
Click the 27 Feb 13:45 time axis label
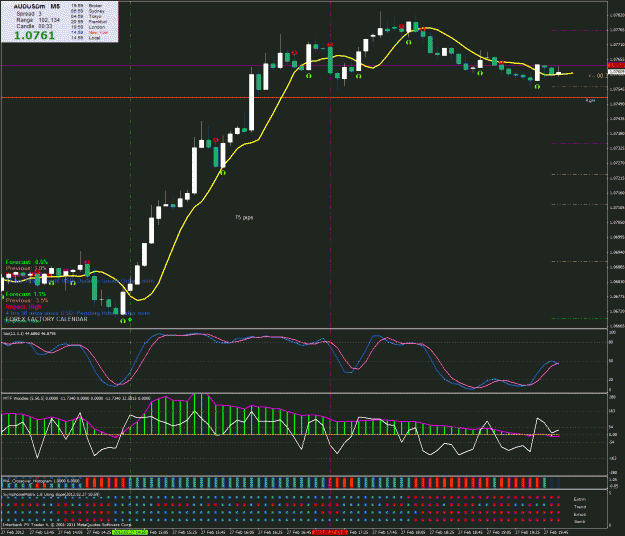coord(42,532)
